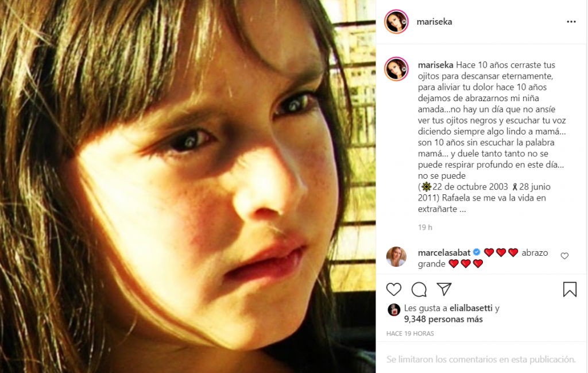Click the limited comments notice field

click(x=481, y=359)
